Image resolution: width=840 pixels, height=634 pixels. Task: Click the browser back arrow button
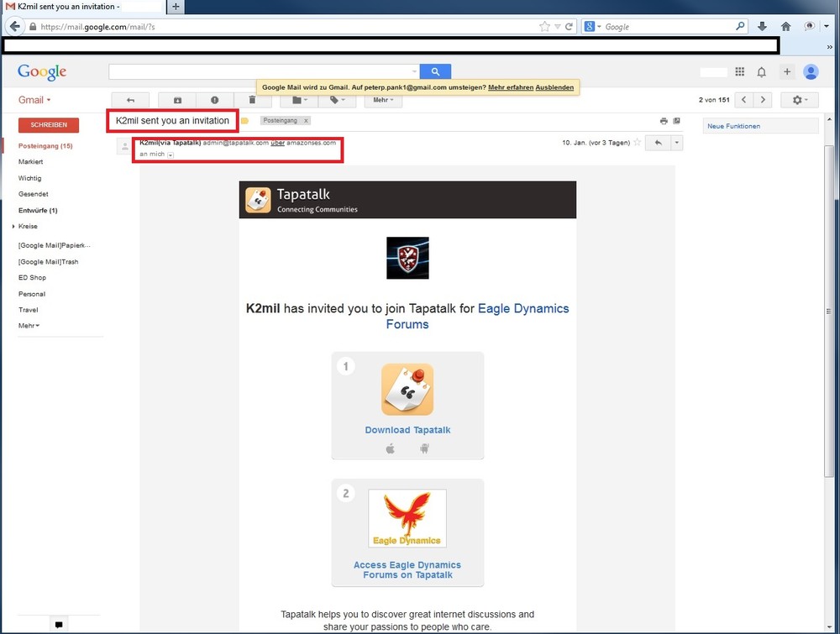[14, 26]
